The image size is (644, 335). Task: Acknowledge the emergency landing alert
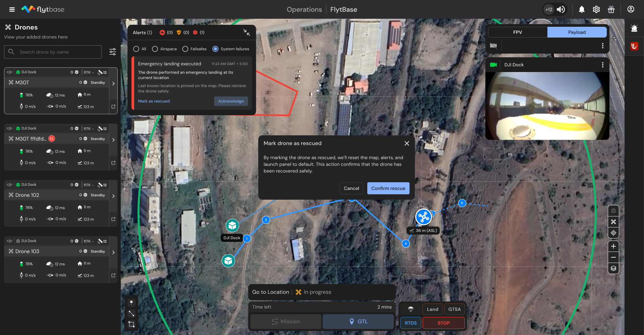point(231,101)
